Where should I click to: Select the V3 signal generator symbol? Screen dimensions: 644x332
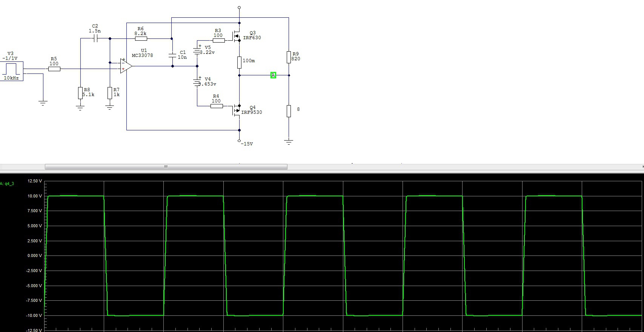[x=11, y=71]
